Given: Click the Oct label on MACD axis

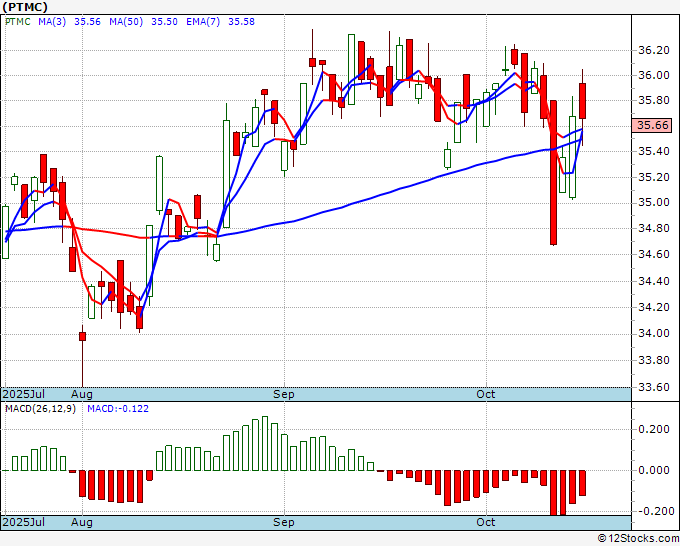Looking at the screenshot, I should [x=485, y=522].
